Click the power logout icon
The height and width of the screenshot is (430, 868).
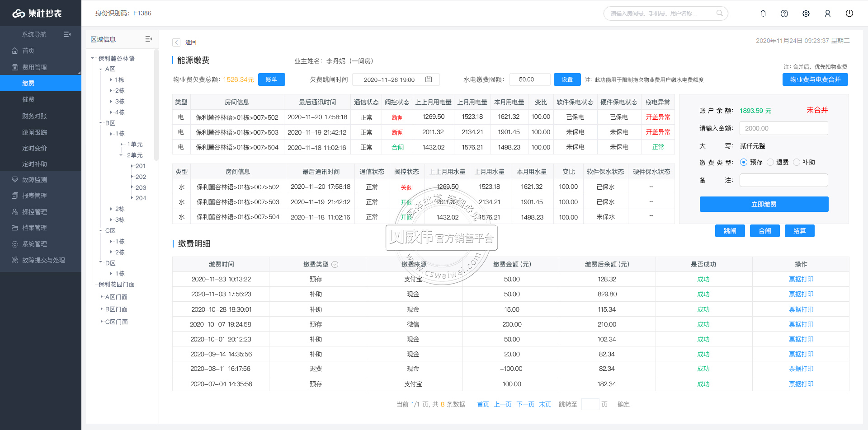click(x=849, y=14)
